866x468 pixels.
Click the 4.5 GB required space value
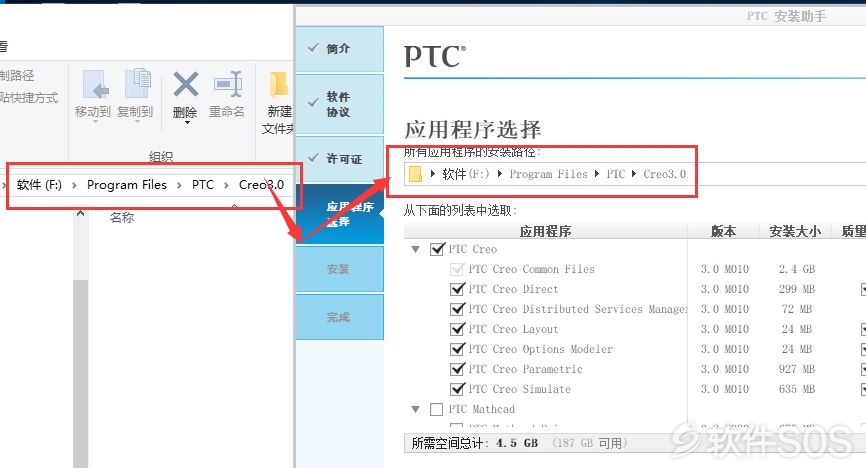pos(517,443)
